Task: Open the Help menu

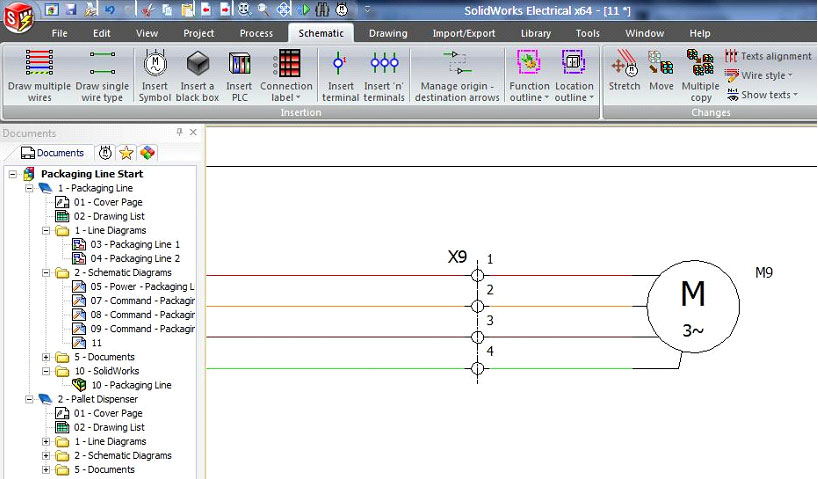Action: 700,33
